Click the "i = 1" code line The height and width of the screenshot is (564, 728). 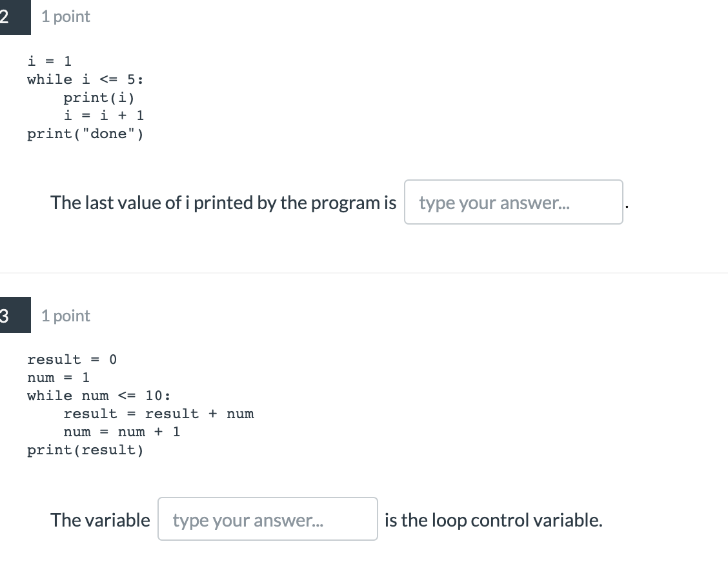pos(49,61)
